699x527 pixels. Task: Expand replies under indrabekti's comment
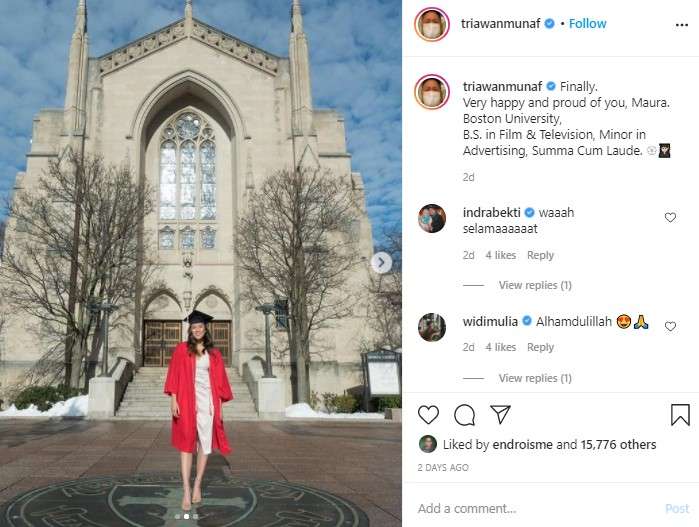535,285
